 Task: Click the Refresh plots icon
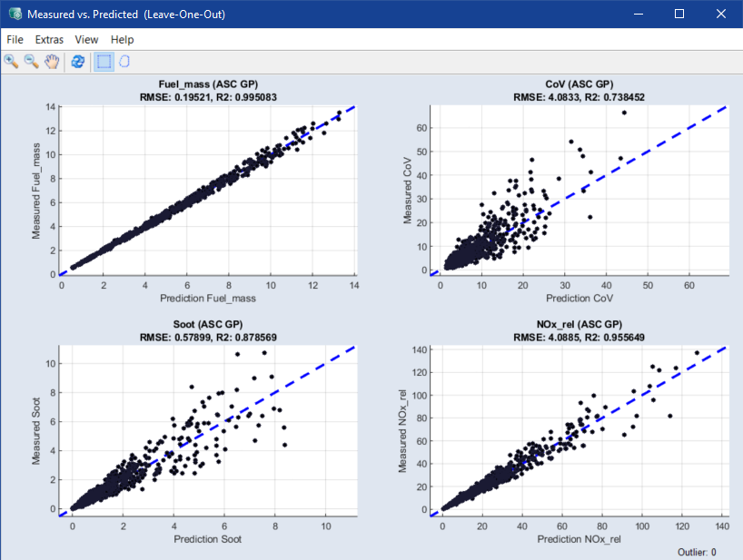pos(78,62)
